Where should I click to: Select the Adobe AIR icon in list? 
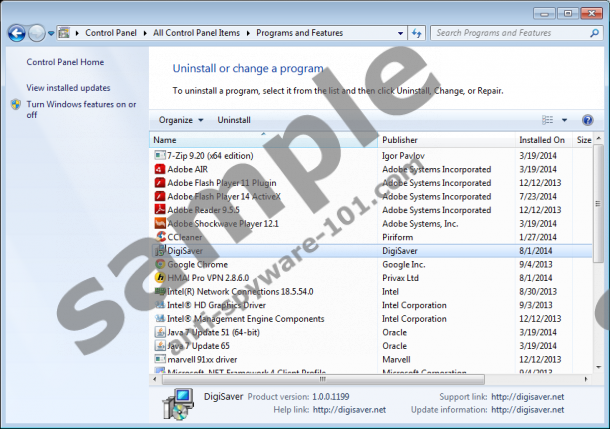click(160, 170)
